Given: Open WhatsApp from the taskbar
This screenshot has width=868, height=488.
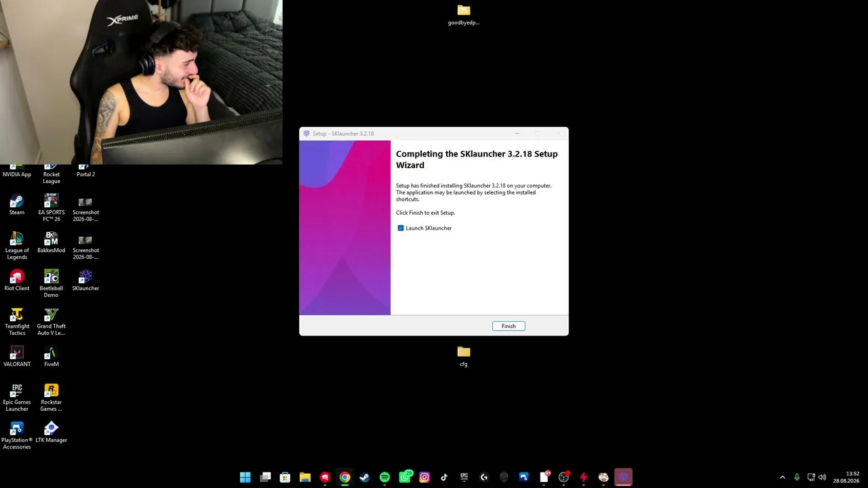Looking at the screenshot, I should click(x=405, y=477).
